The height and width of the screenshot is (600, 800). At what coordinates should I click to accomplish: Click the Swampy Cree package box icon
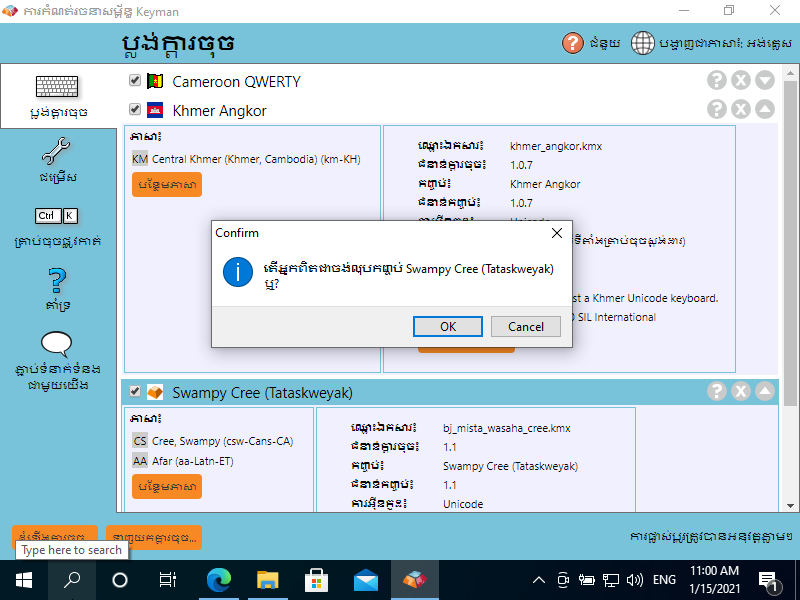(x=155, y=392)
